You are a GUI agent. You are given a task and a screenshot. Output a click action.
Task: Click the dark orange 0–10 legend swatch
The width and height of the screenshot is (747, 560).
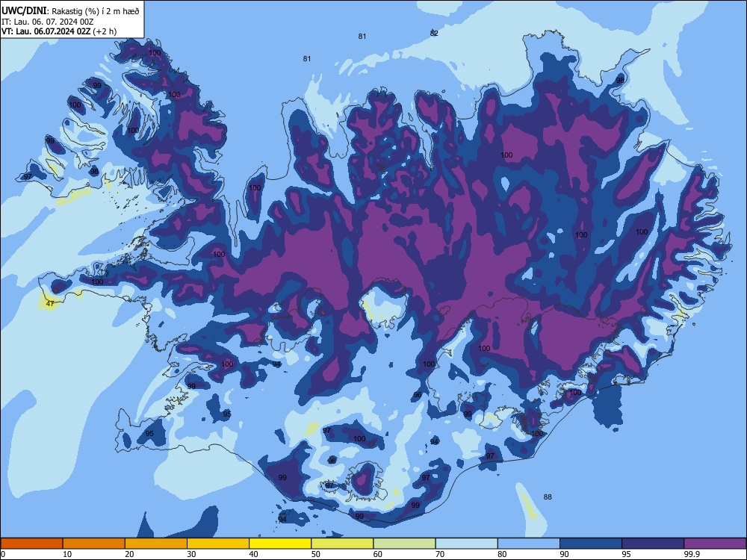point(31,544)
